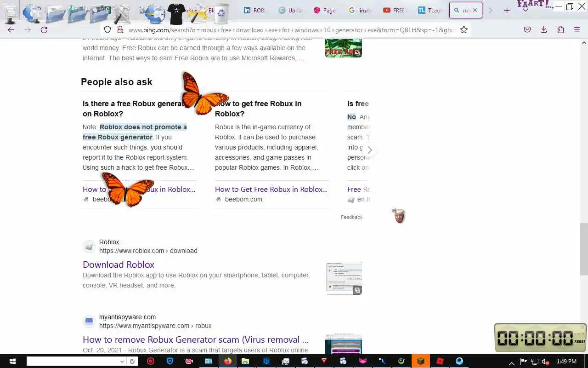
Task: Click the 1:49 PM taskbar clock
Action: (566, 362)
